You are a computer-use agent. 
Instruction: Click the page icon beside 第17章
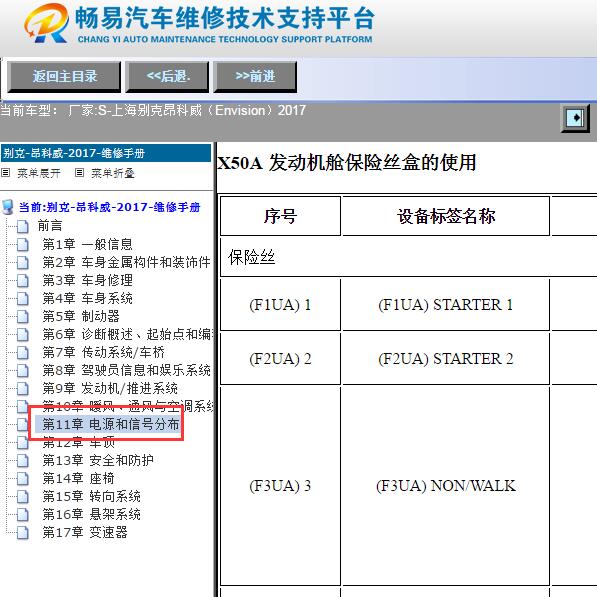pyautogui.click(x=23, y=533)
